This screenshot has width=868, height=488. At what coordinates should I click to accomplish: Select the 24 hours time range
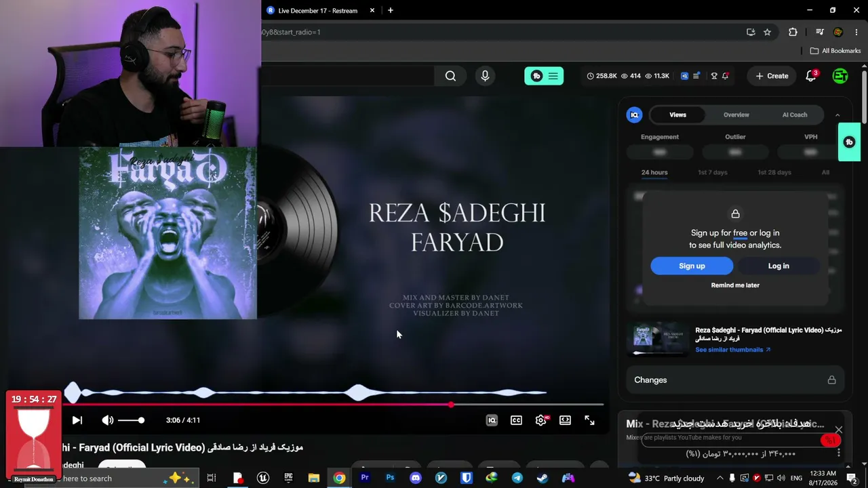(x=654, y=172)
